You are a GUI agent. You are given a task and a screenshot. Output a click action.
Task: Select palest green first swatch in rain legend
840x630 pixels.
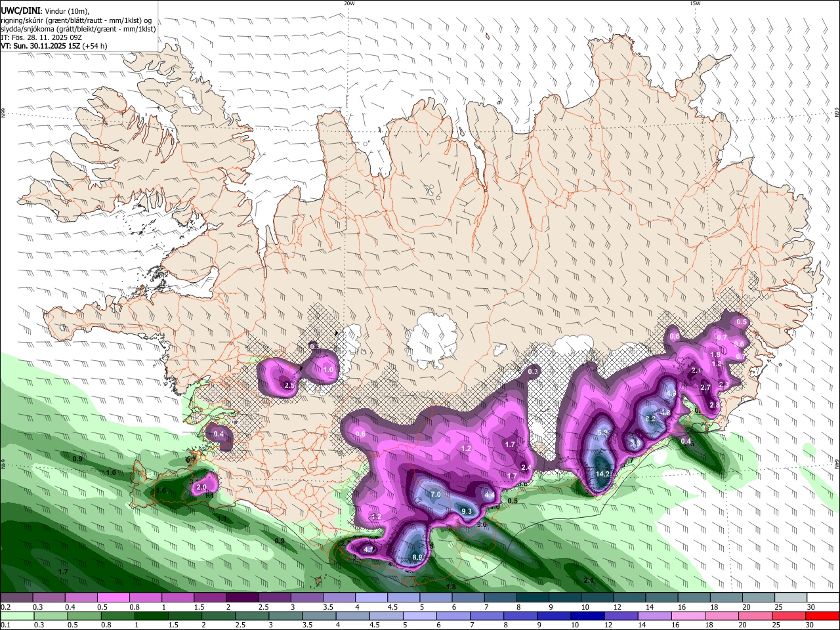coord(16,616)
